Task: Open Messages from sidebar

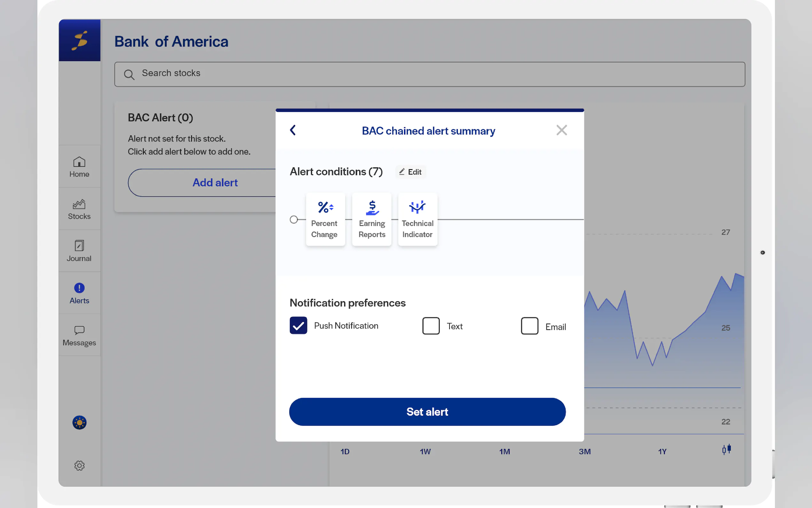Action: (x=79, y=335)
